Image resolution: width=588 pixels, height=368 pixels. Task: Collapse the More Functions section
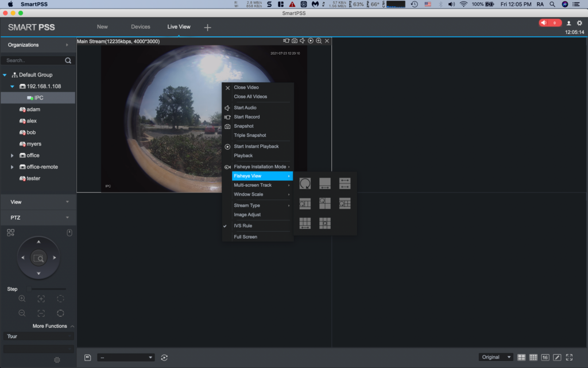point(72,326)
